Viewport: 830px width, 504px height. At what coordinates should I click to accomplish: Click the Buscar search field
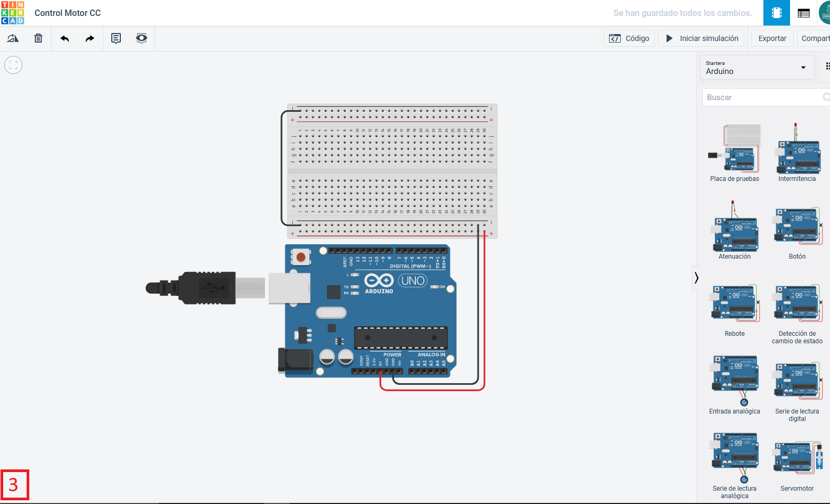pos(766,97)
